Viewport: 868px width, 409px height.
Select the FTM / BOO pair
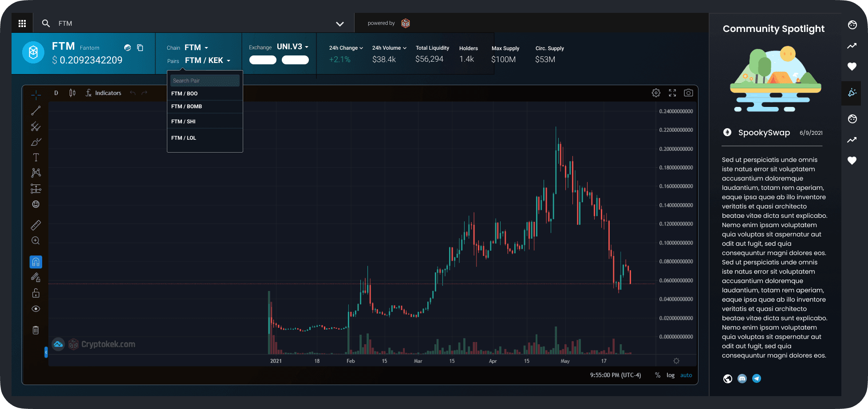205,94
